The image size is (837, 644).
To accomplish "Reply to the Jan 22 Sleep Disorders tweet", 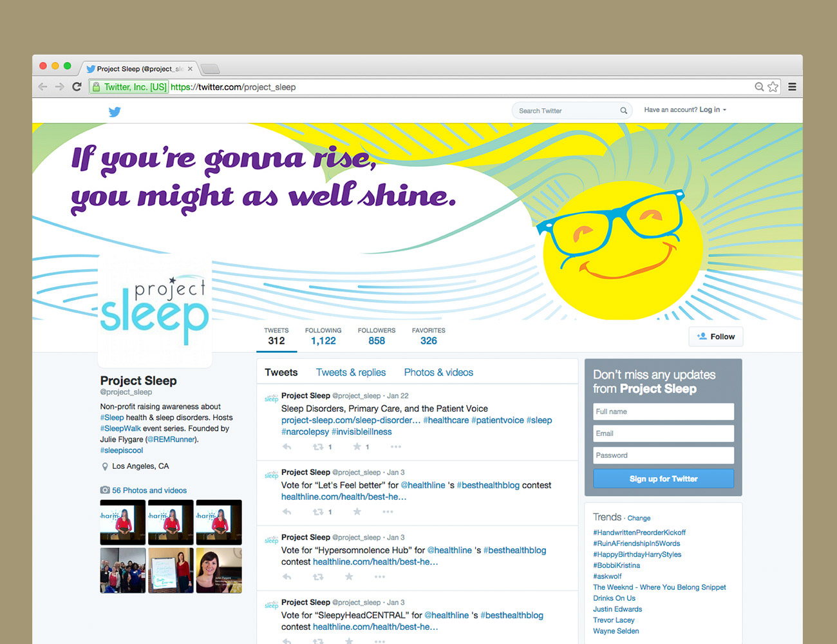I will pos(287,447).
